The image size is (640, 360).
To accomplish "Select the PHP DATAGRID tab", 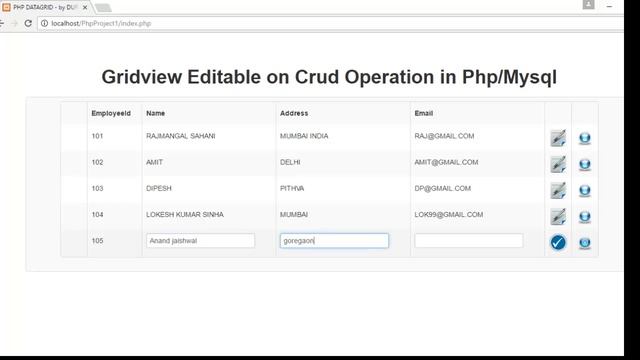I will 45,7.
